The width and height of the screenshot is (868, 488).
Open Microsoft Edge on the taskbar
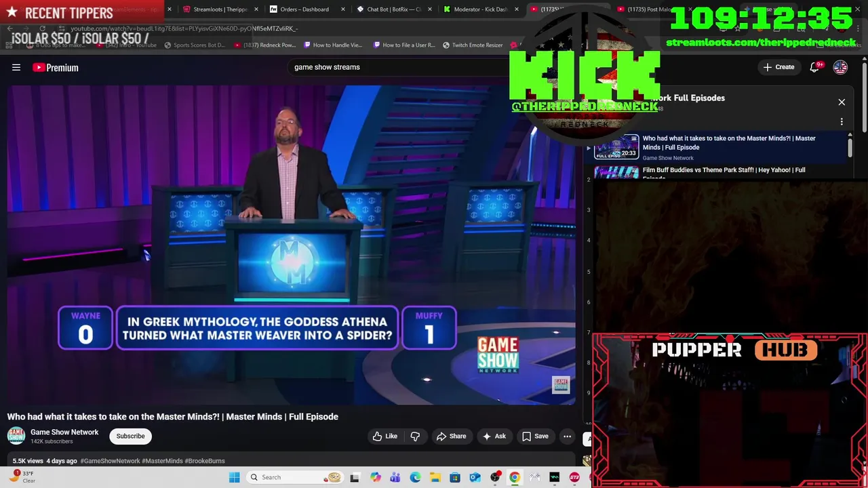415,477
